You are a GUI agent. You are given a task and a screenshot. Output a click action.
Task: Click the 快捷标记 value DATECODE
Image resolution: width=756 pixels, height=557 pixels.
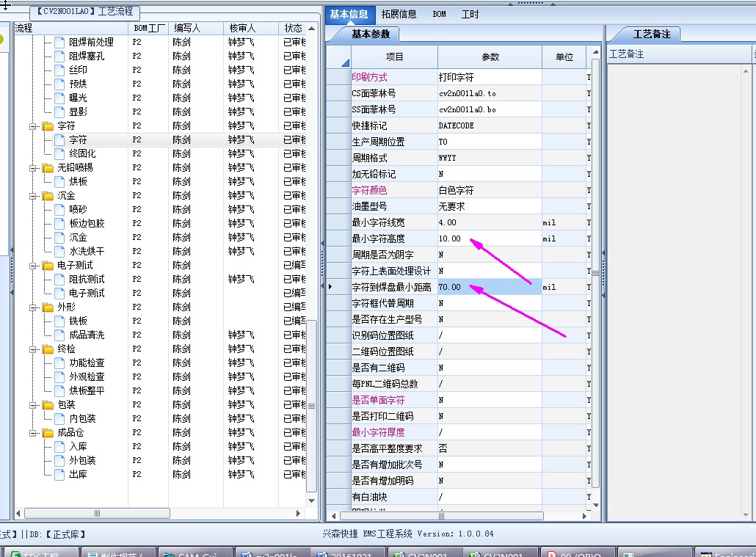[490, 125]
